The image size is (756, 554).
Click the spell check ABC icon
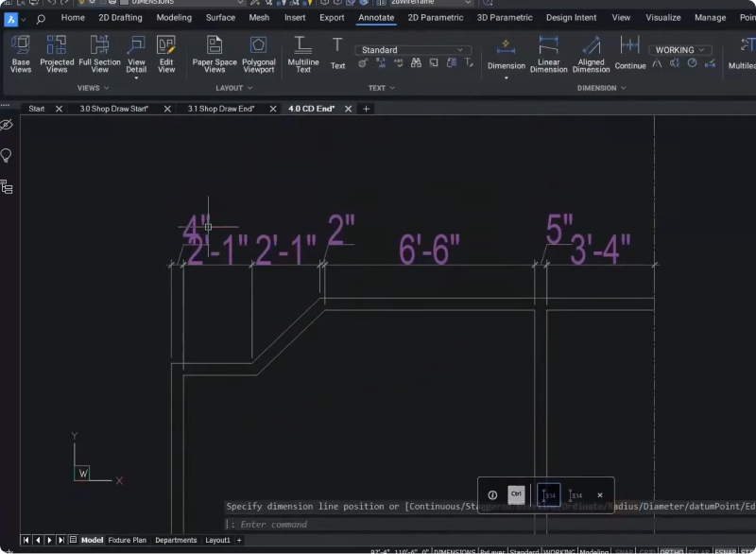398,62
